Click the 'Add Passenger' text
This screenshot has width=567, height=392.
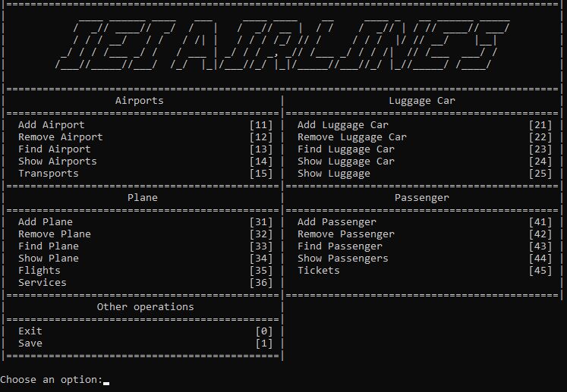pyautogui.click(x=337, y=222)
